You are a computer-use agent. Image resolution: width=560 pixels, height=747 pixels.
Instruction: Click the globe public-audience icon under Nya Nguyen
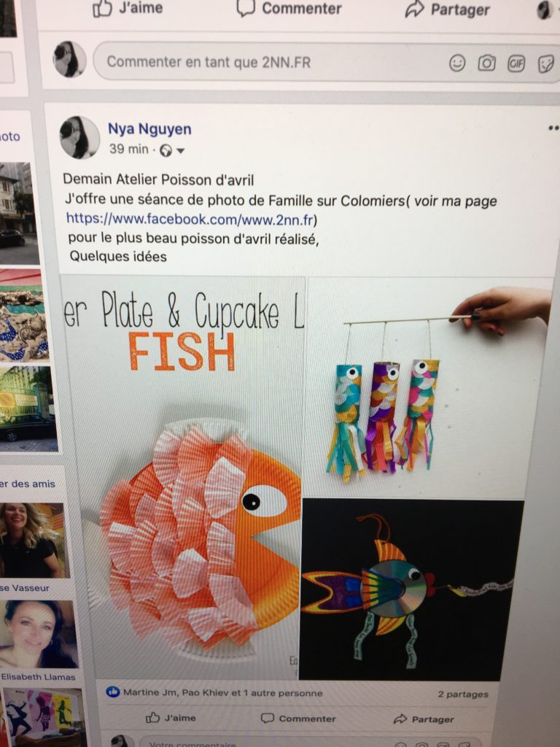tap(166, 150)
